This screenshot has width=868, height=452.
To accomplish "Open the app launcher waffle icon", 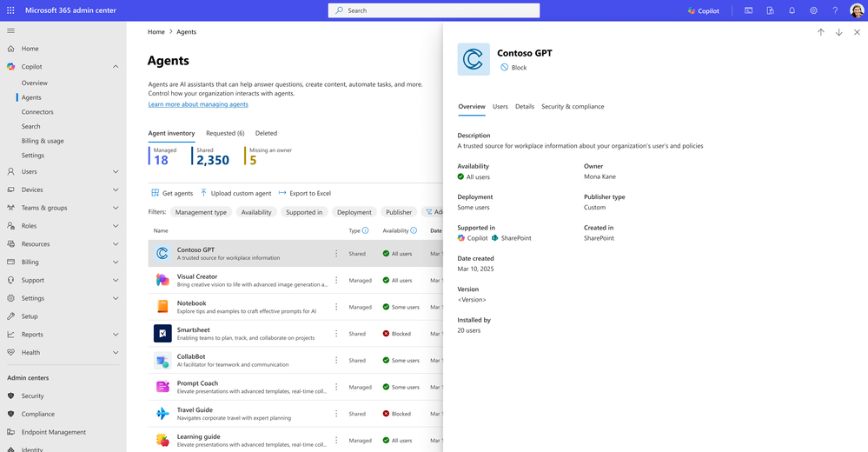I will click(10, 10).
